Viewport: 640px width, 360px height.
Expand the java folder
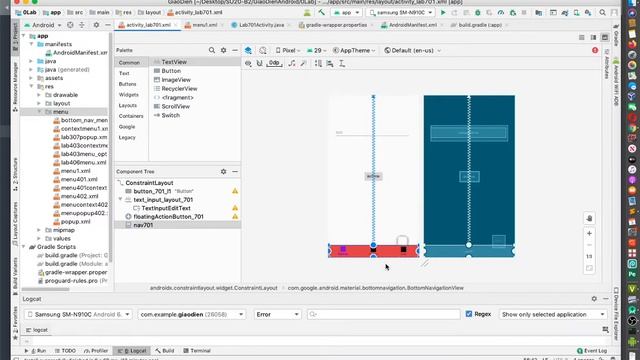[31, 61]
